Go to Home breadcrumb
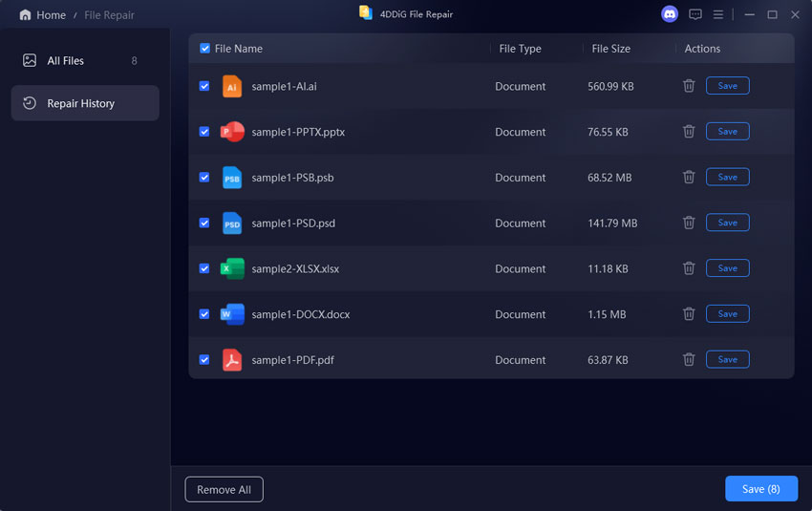The image size is (812, 511). [x=51, y=15]
